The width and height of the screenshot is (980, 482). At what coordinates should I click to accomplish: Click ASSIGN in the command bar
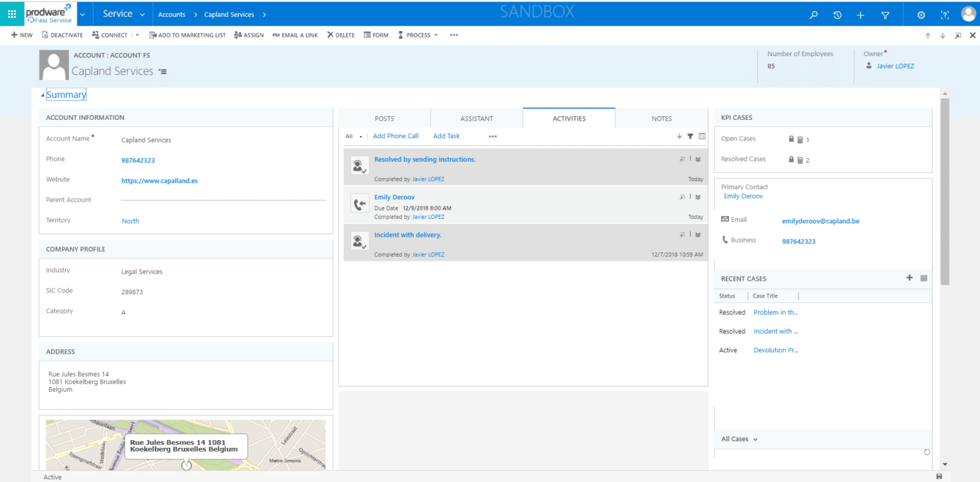[x=249, y=35]
